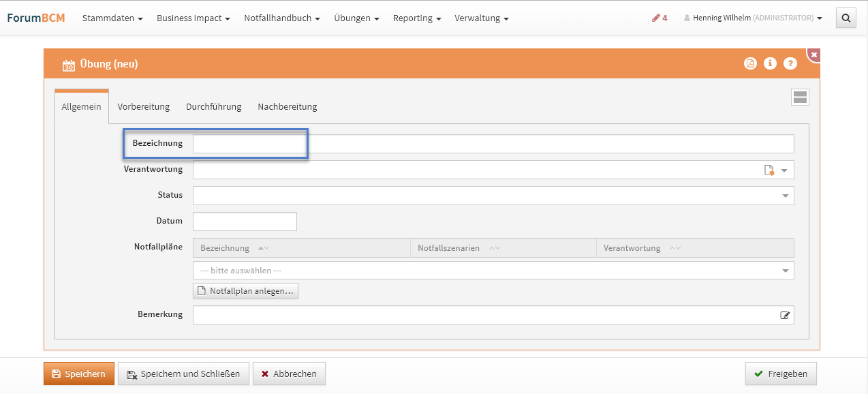Open the Verantwortung dropdown arrow
This screenshot has width=868, height=394.
(x=784, y=170)
